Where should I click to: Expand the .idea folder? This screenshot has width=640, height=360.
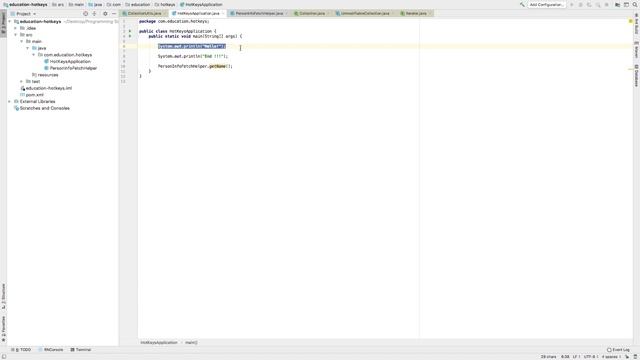click(x=16, y=28)
